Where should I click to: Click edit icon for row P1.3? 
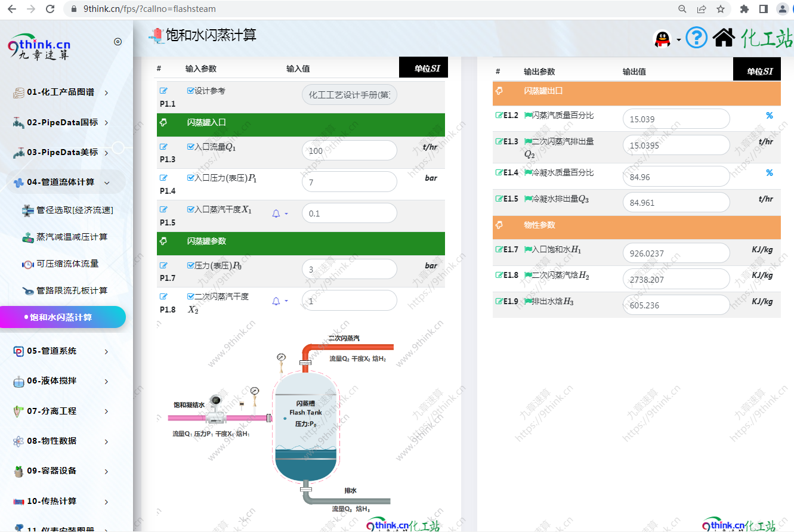[x=163, y=147]
